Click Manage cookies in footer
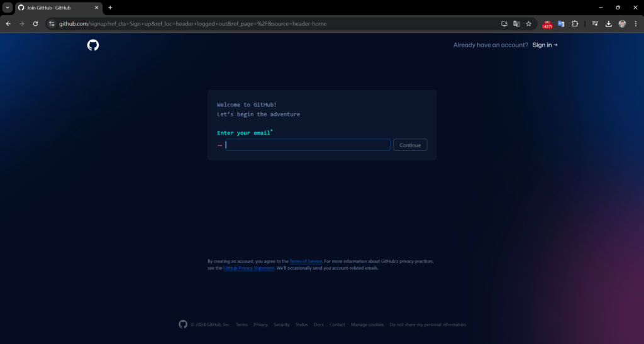This screenshot has width=644, height=344. pos(367,325)
